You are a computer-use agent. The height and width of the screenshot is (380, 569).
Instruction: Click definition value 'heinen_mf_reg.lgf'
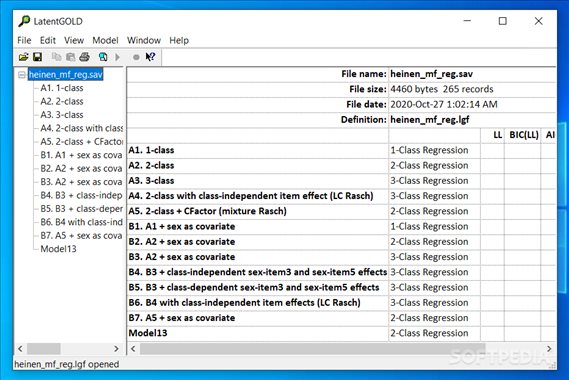[x=430, y=120]
